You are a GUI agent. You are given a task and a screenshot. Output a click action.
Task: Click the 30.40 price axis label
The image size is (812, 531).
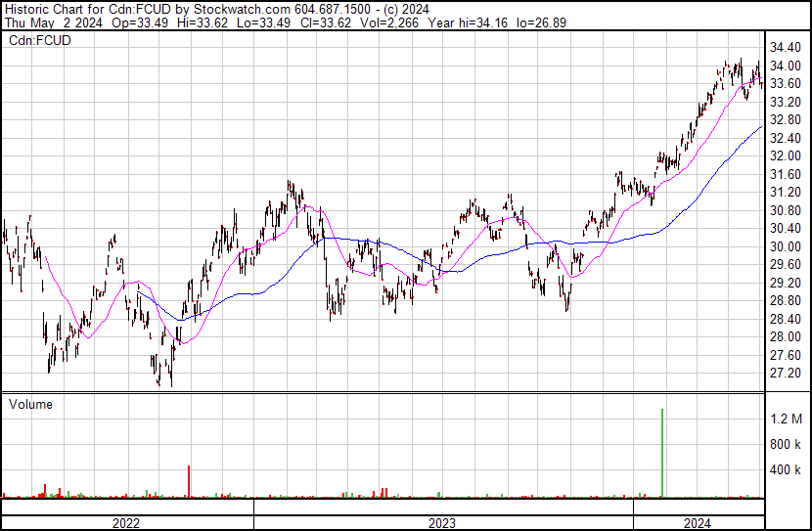tap(786, 228)
